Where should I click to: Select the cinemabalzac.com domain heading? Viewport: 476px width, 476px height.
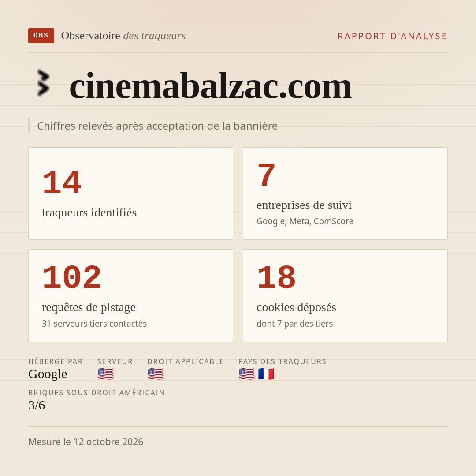tap(210, 86)
